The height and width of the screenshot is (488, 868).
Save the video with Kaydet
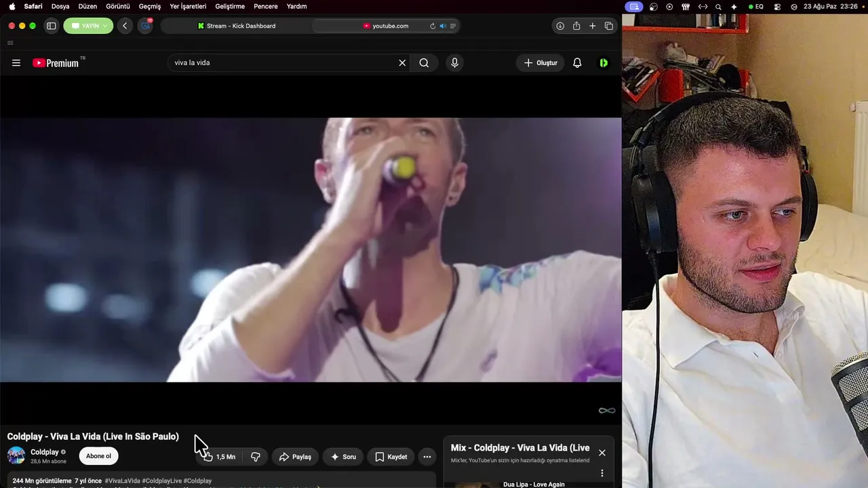coord(391,457)
